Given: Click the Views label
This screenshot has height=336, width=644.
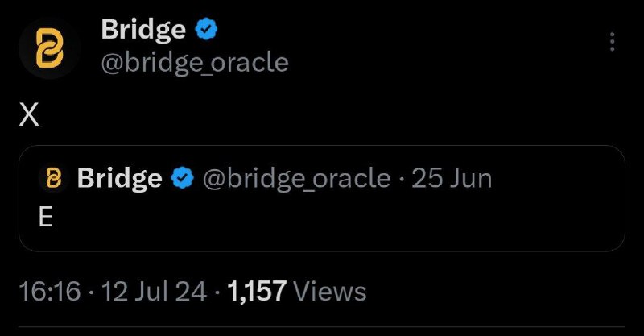Looking at the screenshot, I should click(x=329, y=291).
